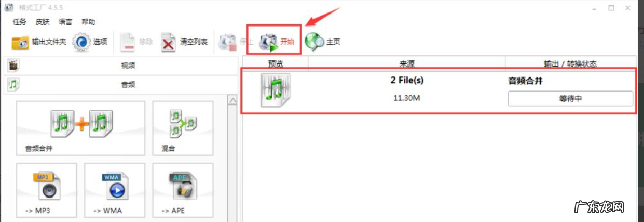Viewport: 644px width, 222px height.
Task: Click the Stop (停止) toolbar icon
Action: 227,42
